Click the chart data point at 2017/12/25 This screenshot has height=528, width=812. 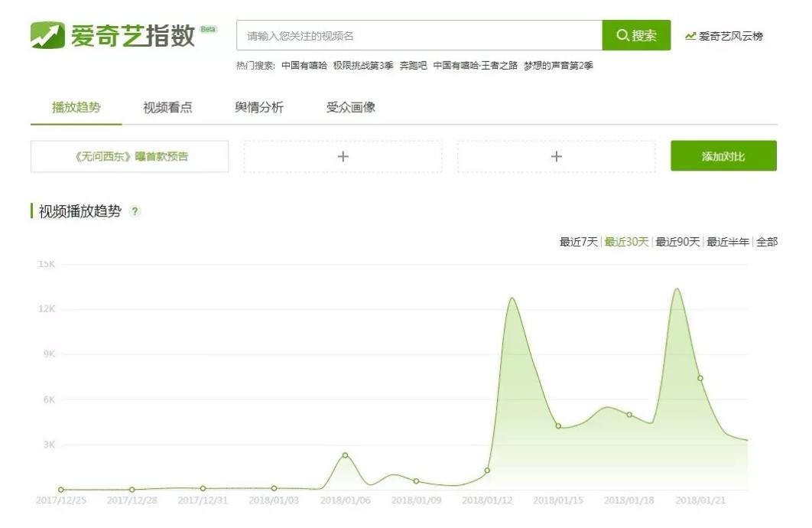(61, 490)
